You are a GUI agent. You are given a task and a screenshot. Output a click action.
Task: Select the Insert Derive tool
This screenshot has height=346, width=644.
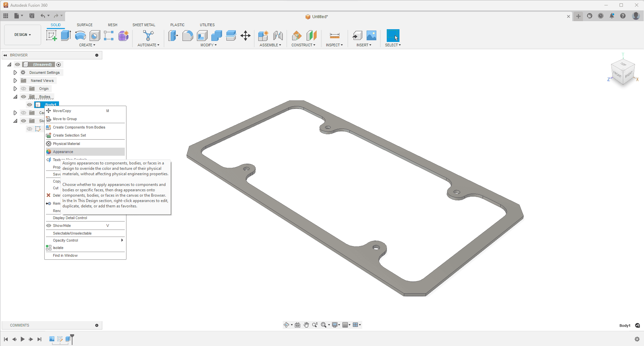coord(357,36)
